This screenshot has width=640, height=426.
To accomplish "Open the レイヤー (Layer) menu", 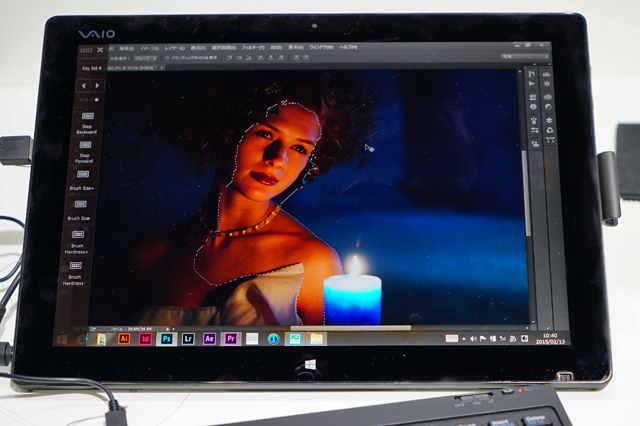I will [x=175, y=48].
